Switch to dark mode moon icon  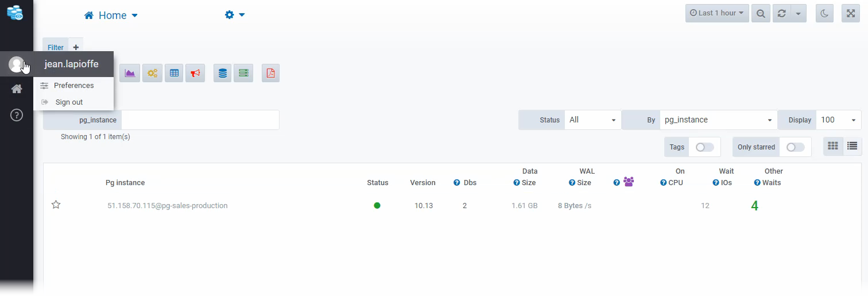tap(824, 13)
